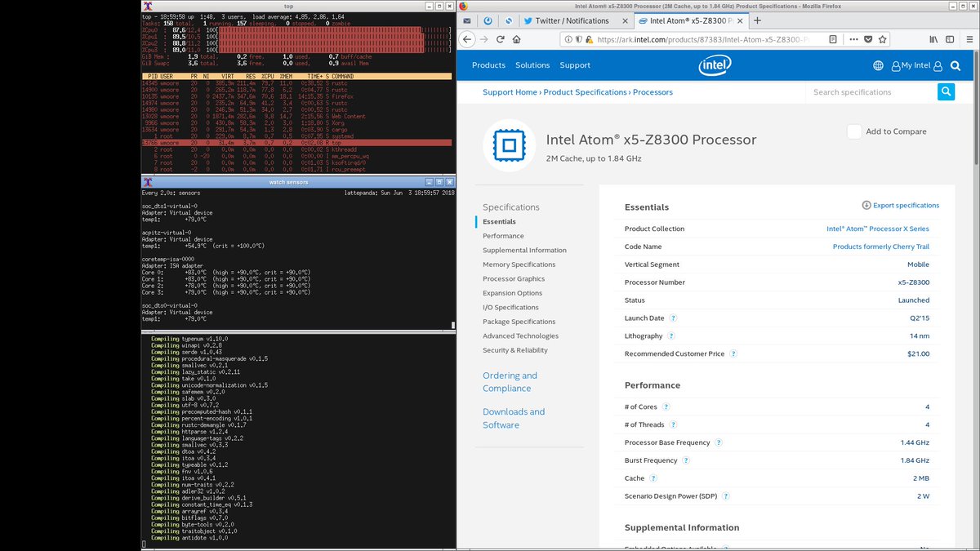Screen dimensions: 980x551
Task: Open the globe region selector
Action: [x=878, y=65]
